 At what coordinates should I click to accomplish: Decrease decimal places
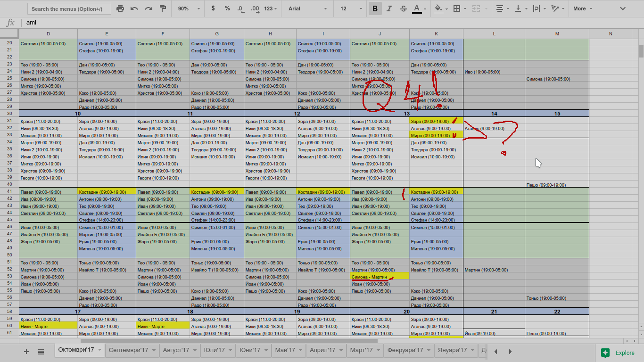[241, 8]
